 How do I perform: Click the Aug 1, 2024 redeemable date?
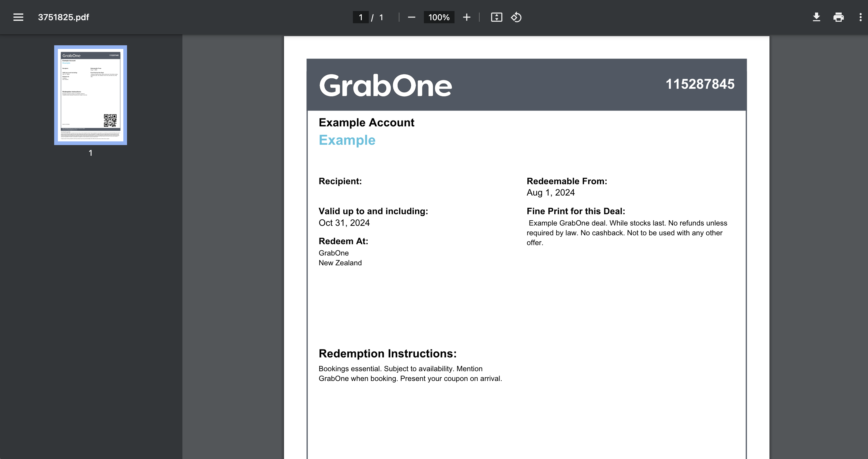(x=551, y=192)
